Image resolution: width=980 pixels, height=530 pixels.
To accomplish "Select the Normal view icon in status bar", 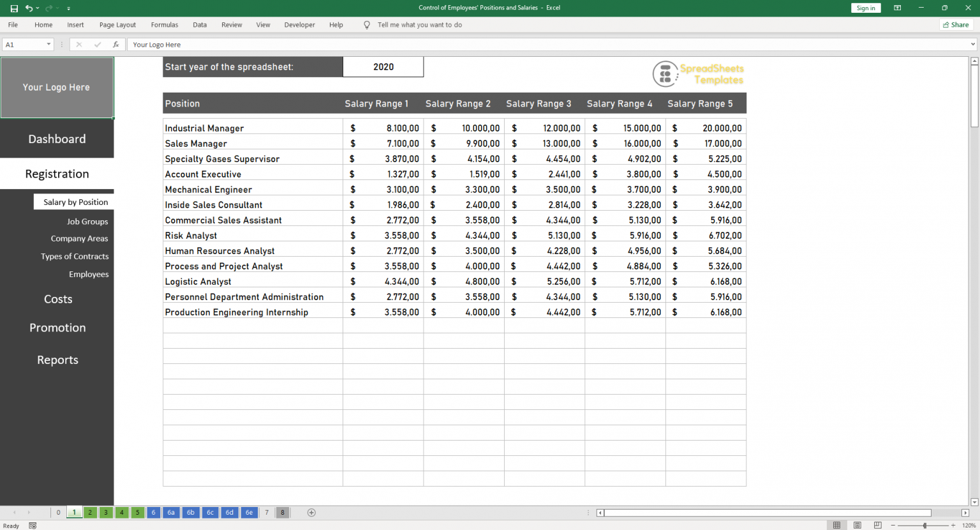I will [x=836, y=525].
